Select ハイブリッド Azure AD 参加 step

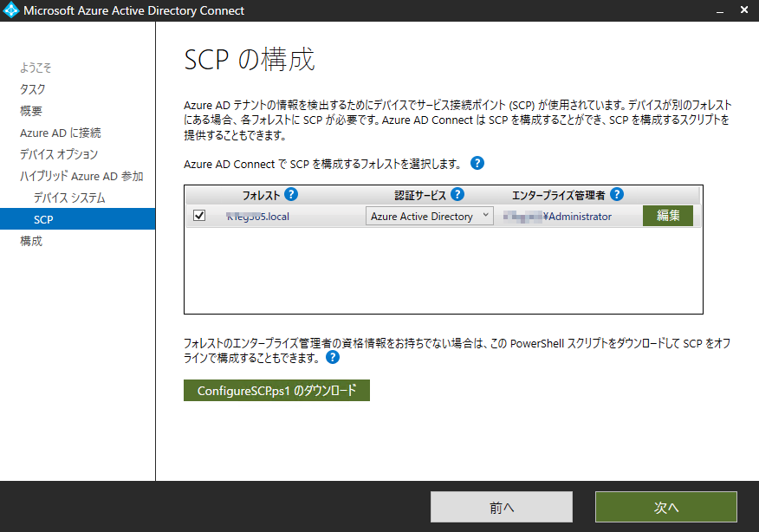pyautogui.click(x=81, y=176)
